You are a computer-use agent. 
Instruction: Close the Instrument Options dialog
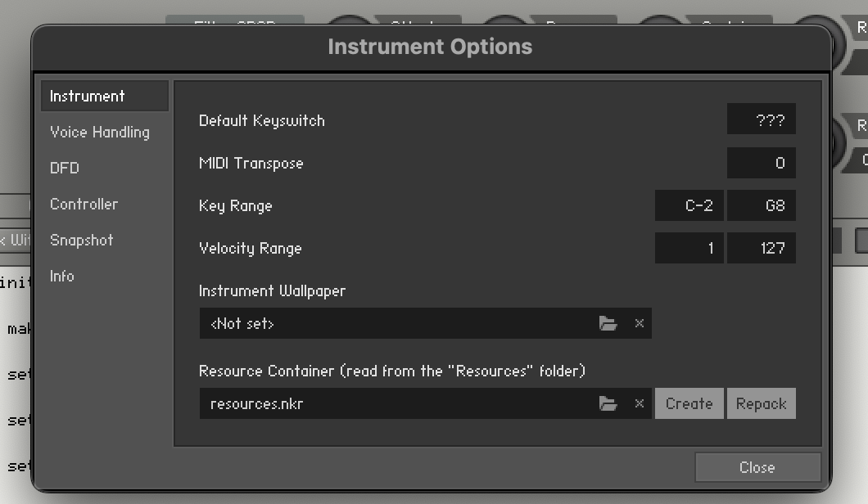[757, 467]
